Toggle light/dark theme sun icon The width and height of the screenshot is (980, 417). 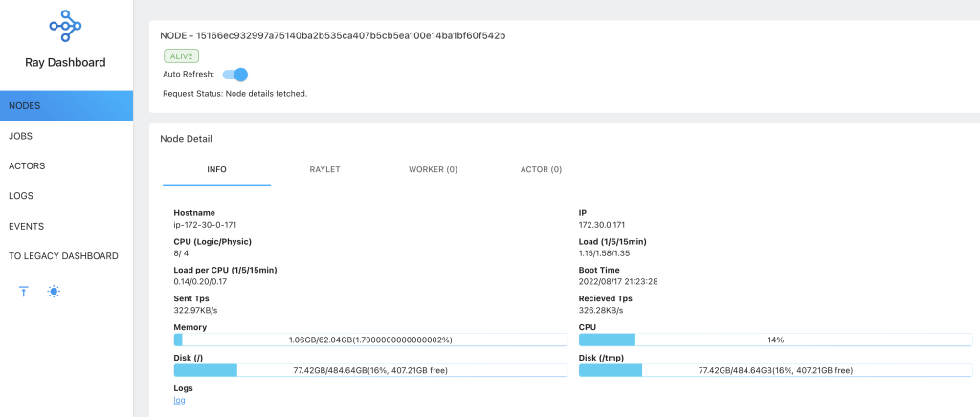coord(55,291)
